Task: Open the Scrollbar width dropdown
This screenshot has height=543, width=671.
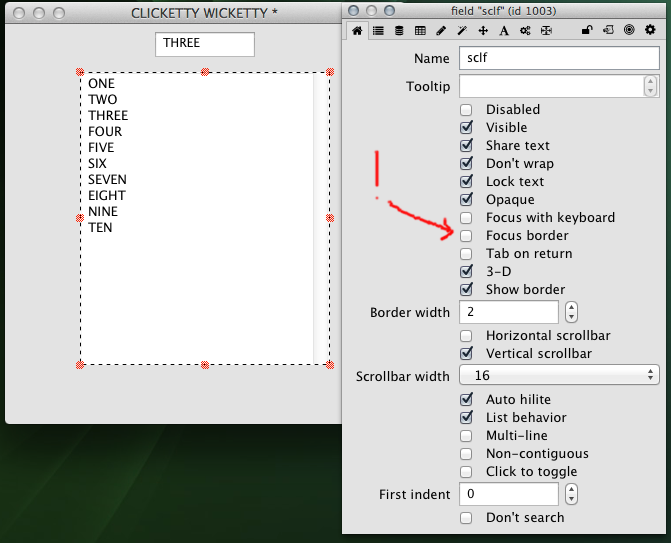Action: 559,375
